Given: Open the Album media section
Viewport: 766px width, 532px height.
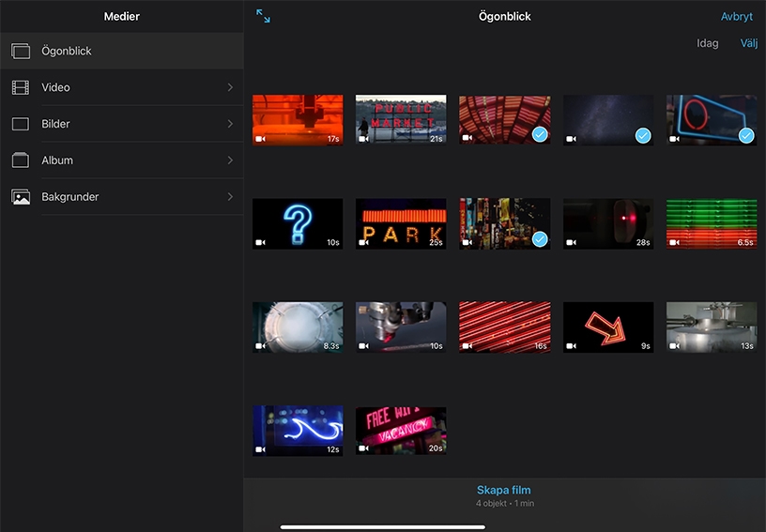Looking at the screenshot, I should click(x=122, y=160).
